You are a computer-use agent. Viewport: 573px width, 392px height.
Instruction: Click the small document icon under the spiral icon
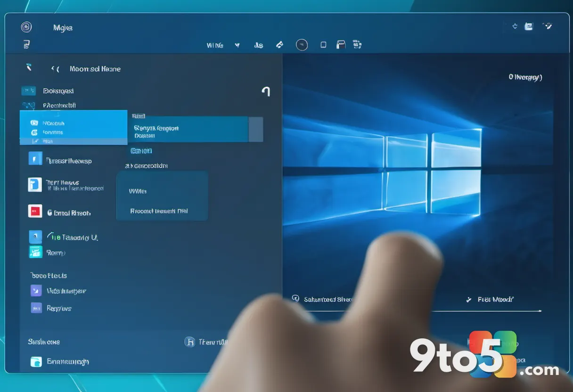[x=26, y=45]
